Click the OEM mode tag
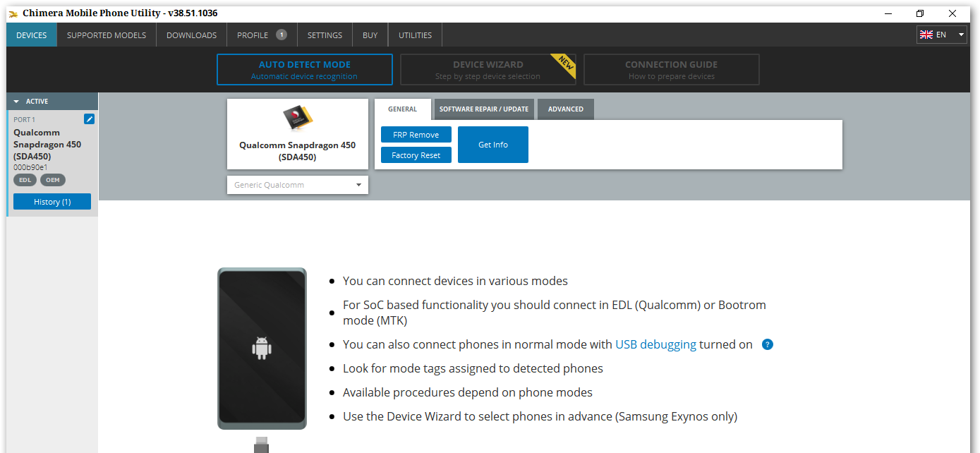Viewport: 980px width, 453px height. (x=53, y=180)
